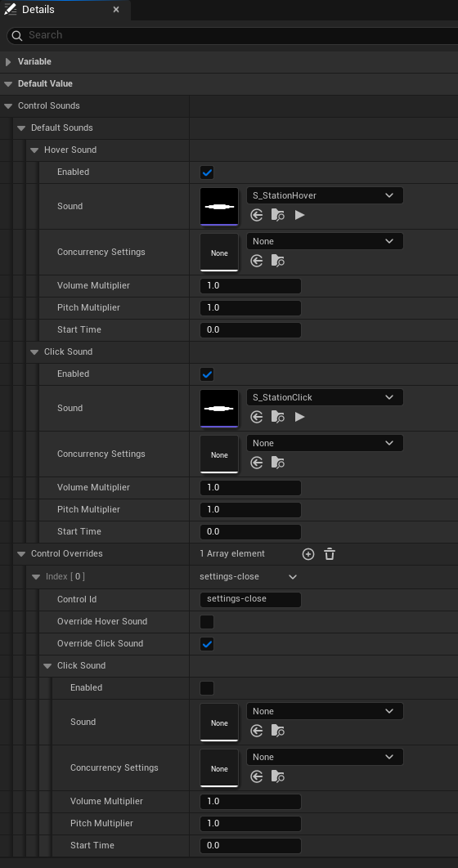
Task: Collapse the Hover Sound section
Action: click(34, 150)
